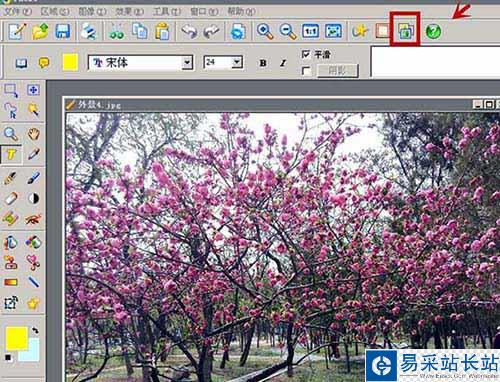Open the star wand effects icon
The height and width of the screenshot is (382, 500).
(360, 31)
